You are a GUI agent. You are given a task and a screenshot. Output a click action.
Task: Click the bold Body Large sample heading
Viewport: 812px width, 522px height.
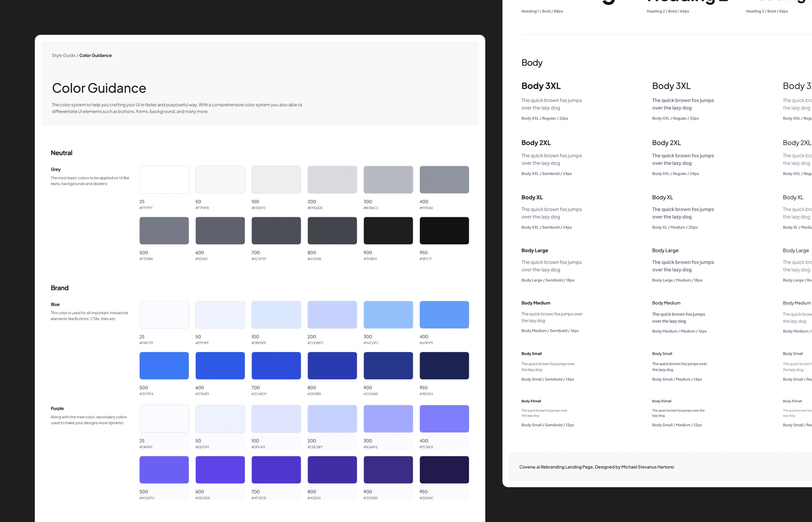535,251
